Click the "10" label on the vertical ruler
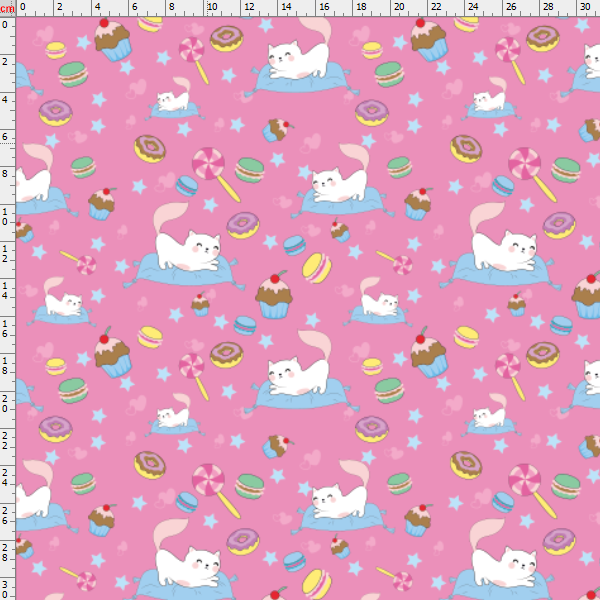 [x=5, y=217]
